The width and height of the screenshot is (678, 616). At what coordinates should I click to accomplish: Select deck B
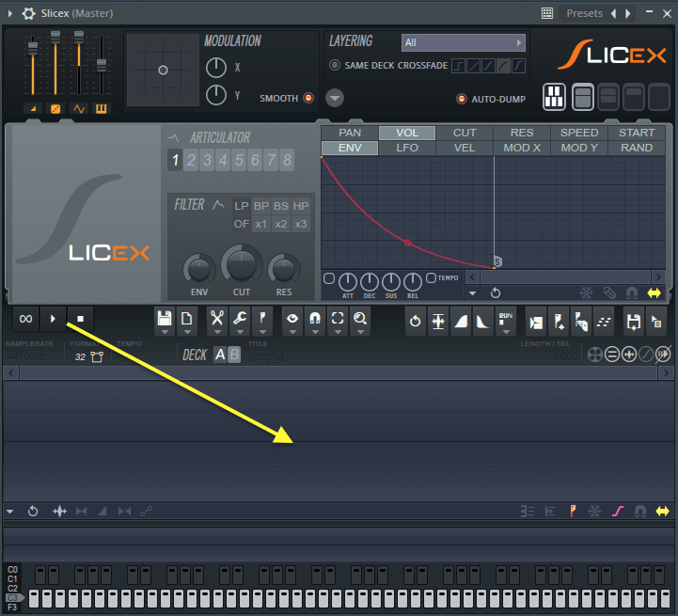234,355
